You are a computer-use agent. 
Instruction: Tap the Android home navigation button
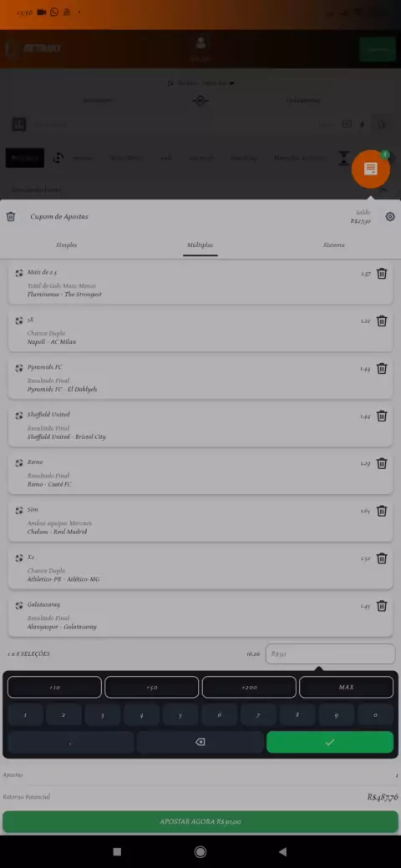pos(200,851)
